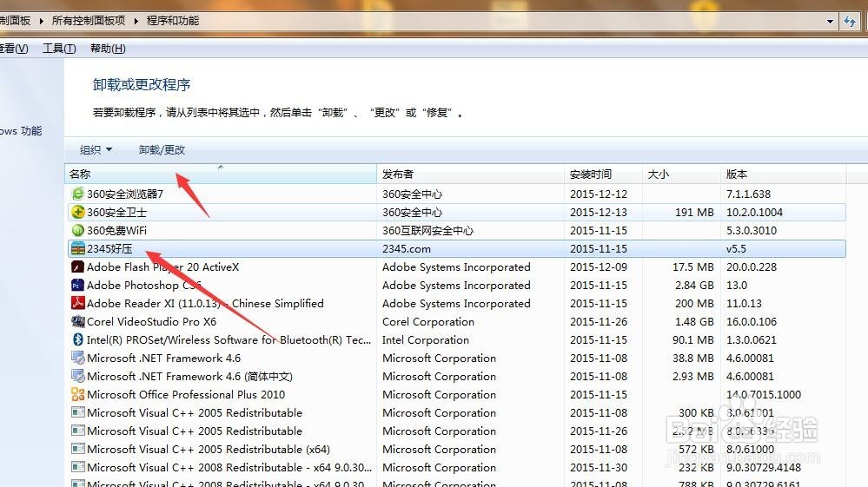Click the publisher cell 360互联网安全中心

click(x=427, y=231)
